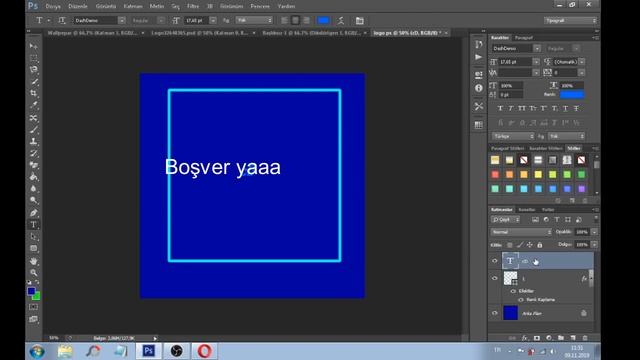Add a layer mask
This screenshot has width=640, height=360.
pyautogui.click(x=537, y=338)
